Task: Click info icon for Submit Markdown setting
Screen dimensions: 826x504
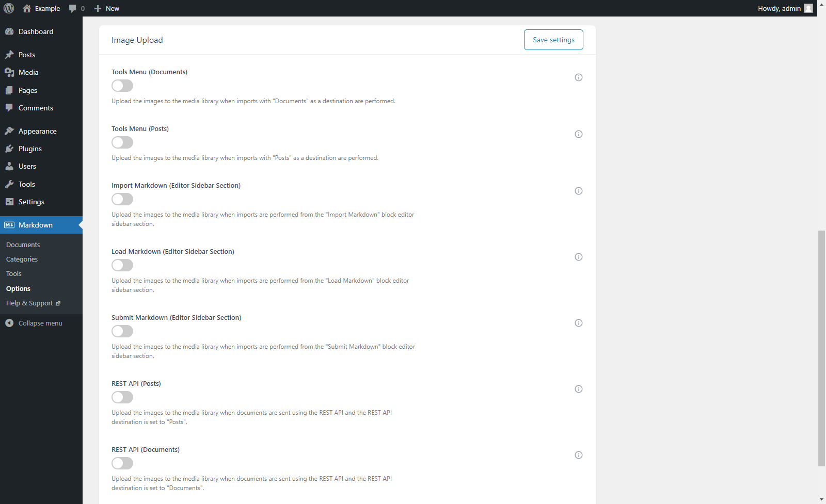Action: (579, 323)
